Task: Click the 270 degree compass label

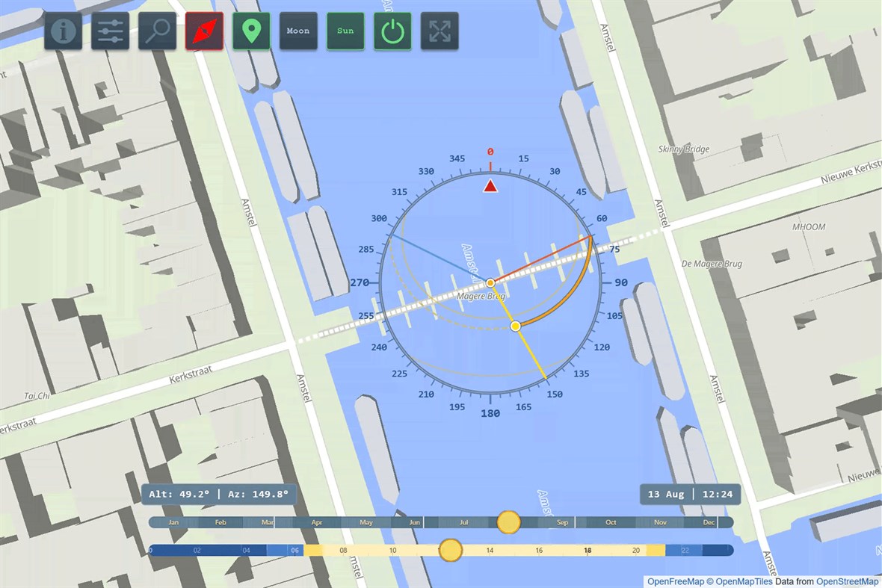Action: tap(360, 282)
